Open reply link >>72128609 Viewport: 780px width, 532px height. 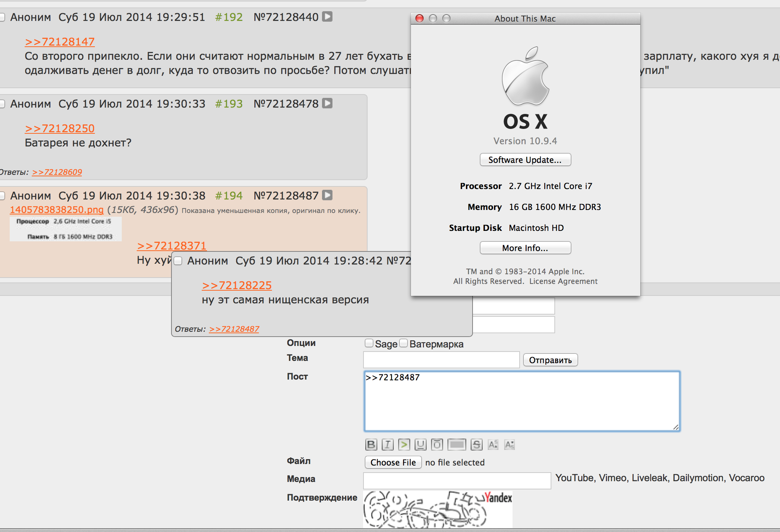(x=57, y=172)
